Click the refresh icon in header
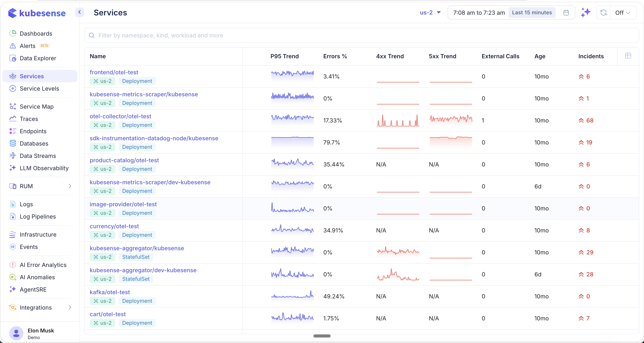Viewport: 644px width, 343px height. pyautogui.click(x=604, y=13)
